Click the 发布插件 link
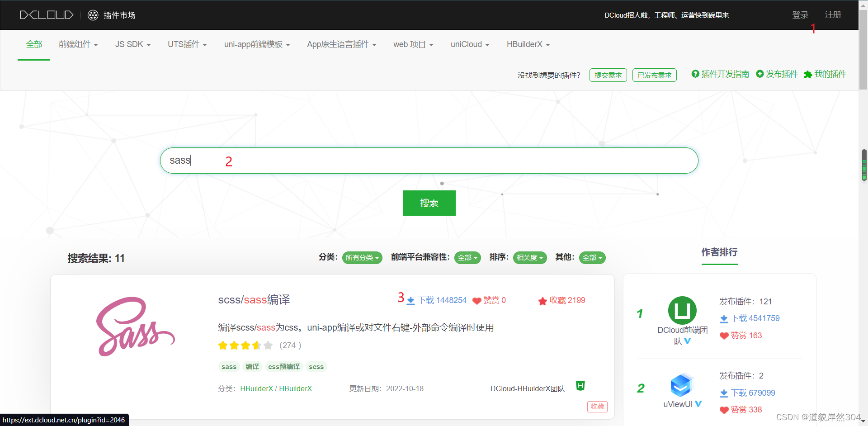 tap(782, 74)
